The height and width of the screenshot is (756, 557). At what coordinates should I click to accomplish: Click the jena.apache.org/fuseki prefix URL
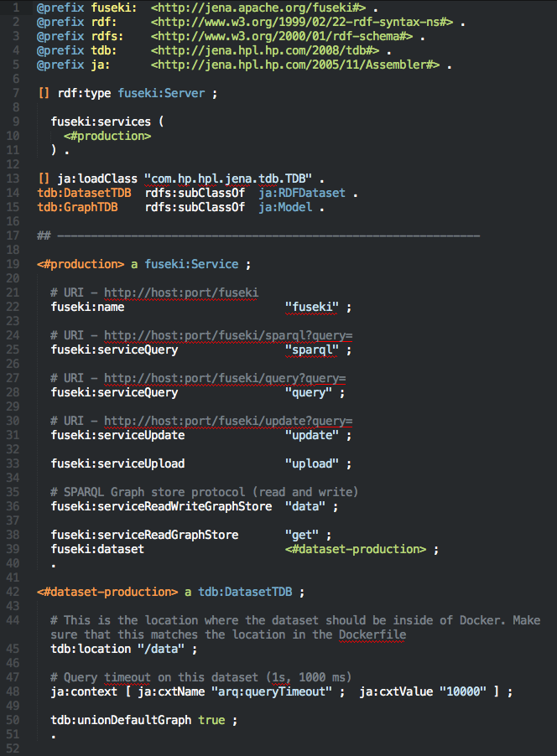(x=258, y=7)
